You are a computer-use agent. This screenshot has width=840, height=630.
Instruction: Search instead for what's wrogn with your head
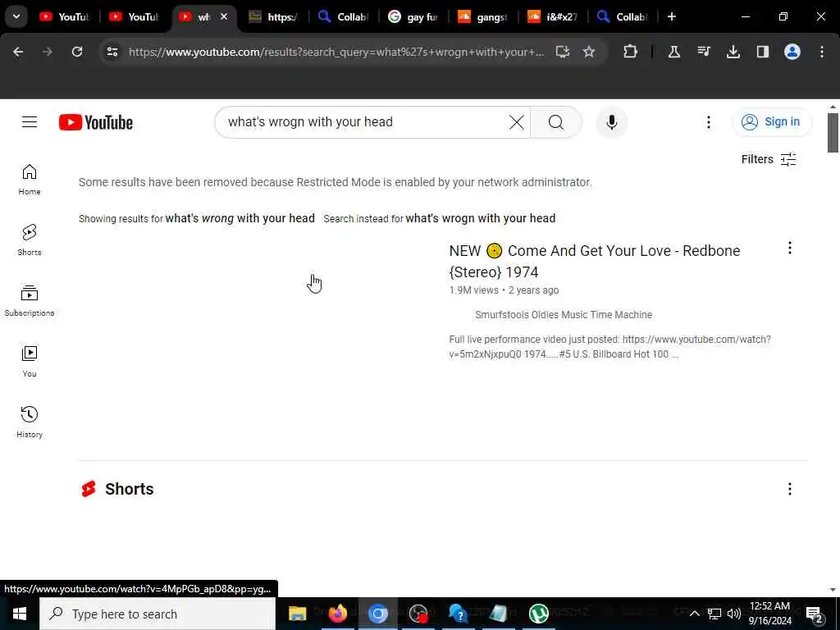pyautogui.click(x=481, y=218)
